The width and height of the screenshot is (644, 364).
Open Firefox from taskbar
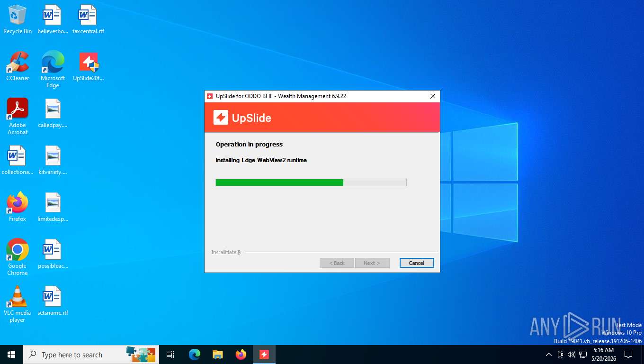point(241,355)
